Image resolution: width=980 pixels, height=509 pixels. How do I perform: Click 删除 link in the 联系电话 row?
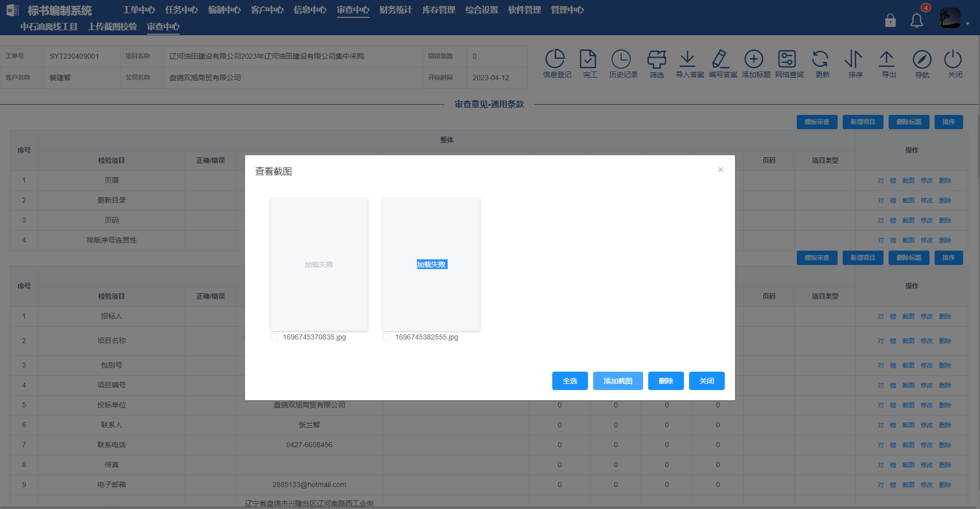tap(945, 445)
